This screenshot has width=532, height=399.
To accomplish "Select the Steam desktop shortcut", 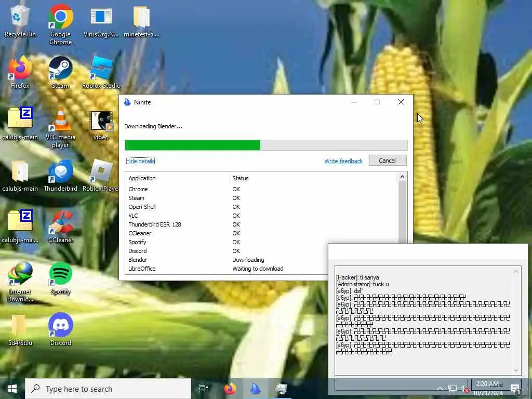I will pyautogui.click(x=60, y=73).
